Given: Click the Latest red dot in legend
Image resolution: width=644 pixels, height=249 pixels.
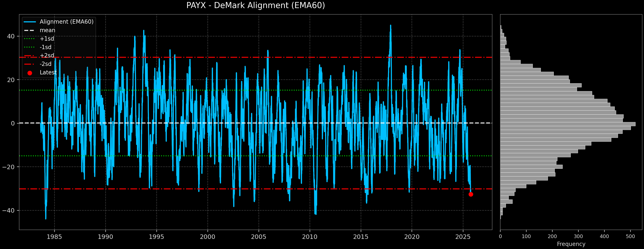Looking at the screenshot, I should (30, 73).
